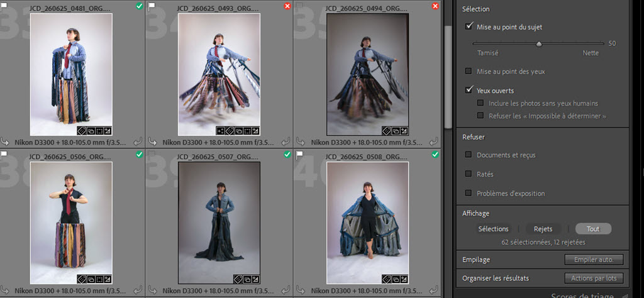Image resolution: width=644 pixels, height=298 pixels.
Task: Rotate JCD_260625_0494 photo left with arrow icon
Action: [x=300, y=142]
